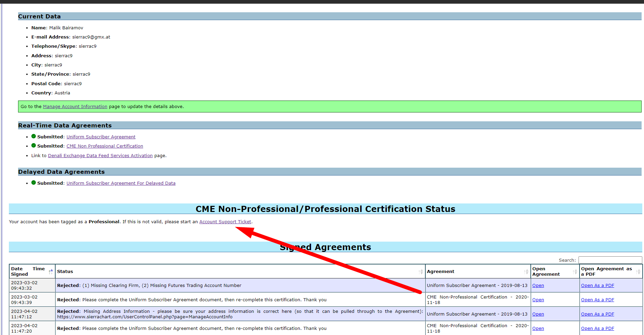The image size is (644, 335).
Task: Open as PDF the certification signed 2023-04-02 11:47:20
Action: click(x=598, y=329)
